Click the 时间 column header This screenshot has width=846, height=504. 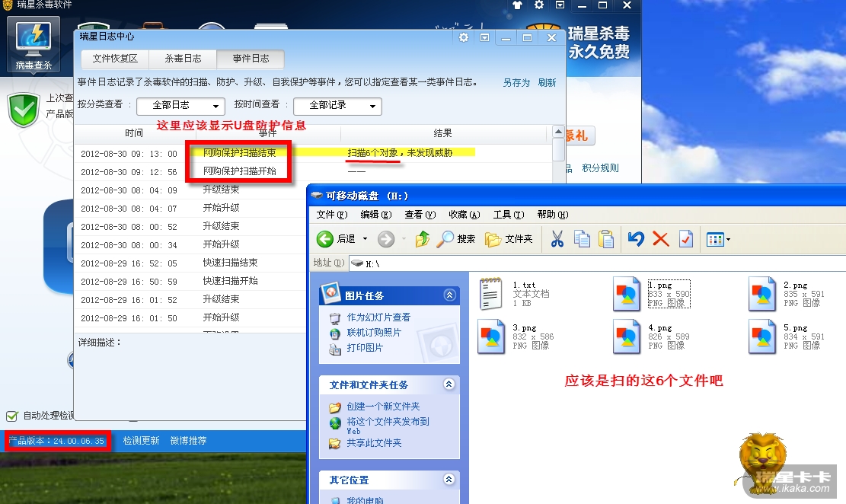coord(134,132)
